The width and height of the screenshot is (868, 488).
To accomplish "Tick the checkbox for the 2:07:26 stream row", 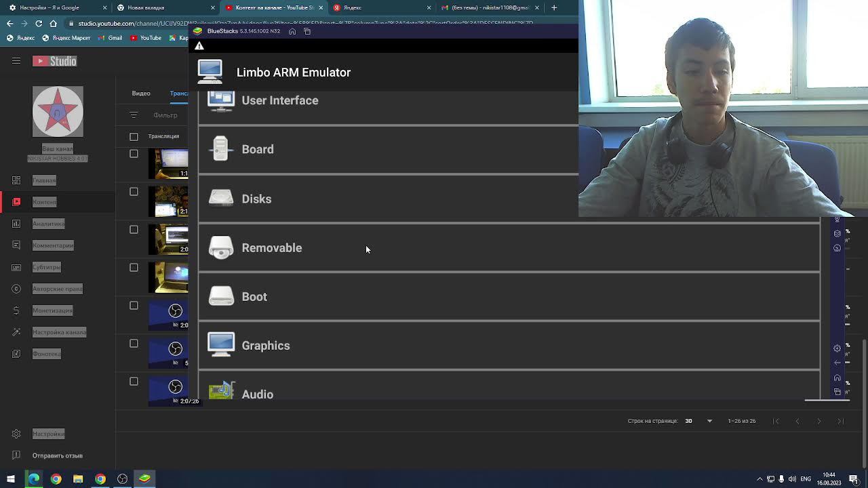I will coord(134,382).
